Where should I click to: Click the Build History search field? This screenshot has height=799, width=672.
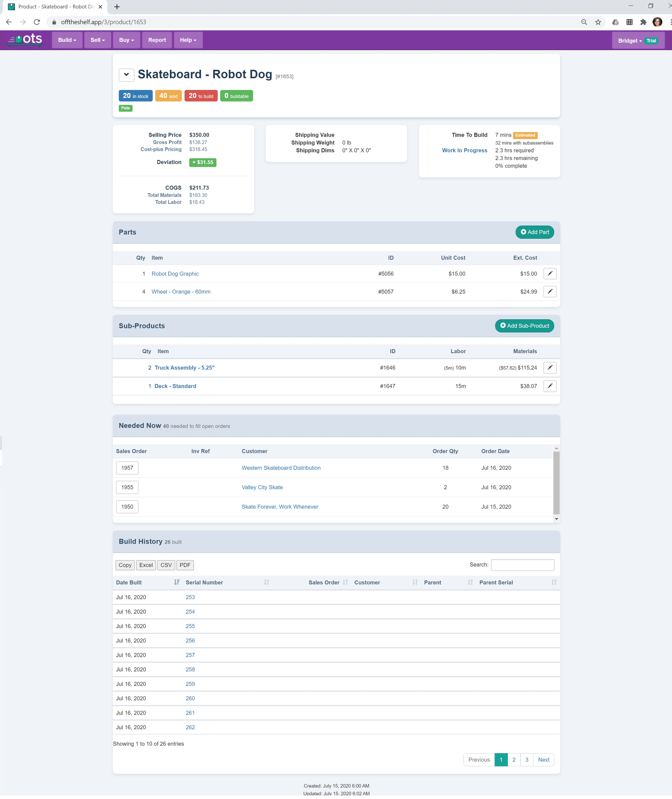pos(522,565)
